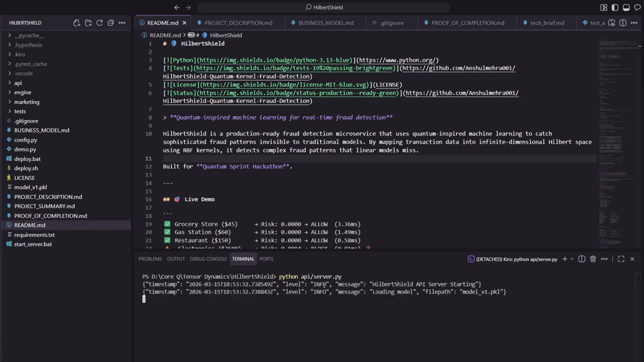The width and height of the screenshot is (644, 362).
Task: Refresh the explorer file tree
Action: (x=99, y=23)
